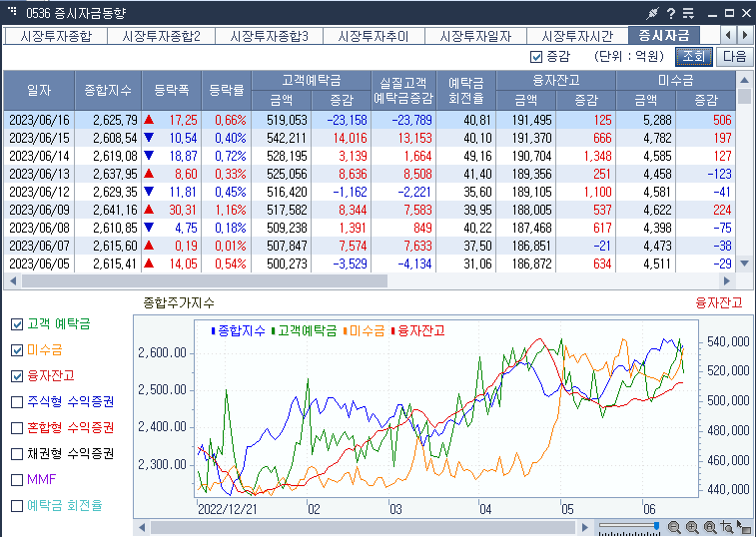This screenshot has height=537, width=756.
Task: Click the auto-fit zoom magnifier icon
Action: 710,527
